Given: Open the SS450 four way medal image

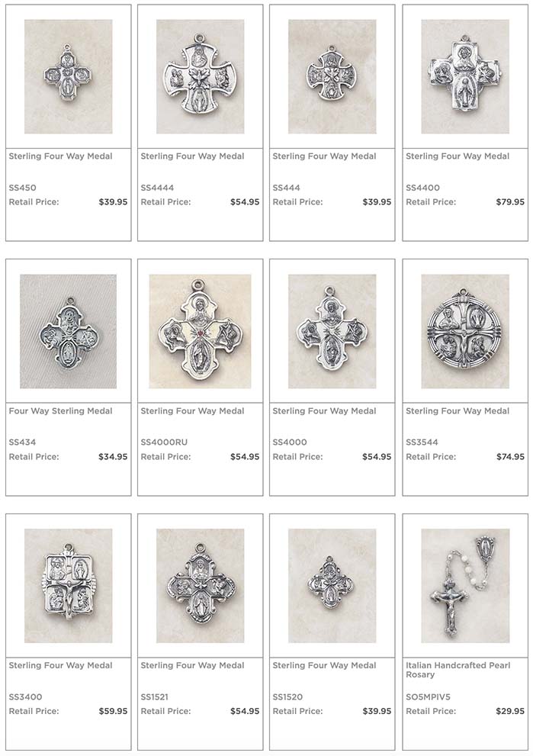Looking at the screenshot, I should point(69,76).
